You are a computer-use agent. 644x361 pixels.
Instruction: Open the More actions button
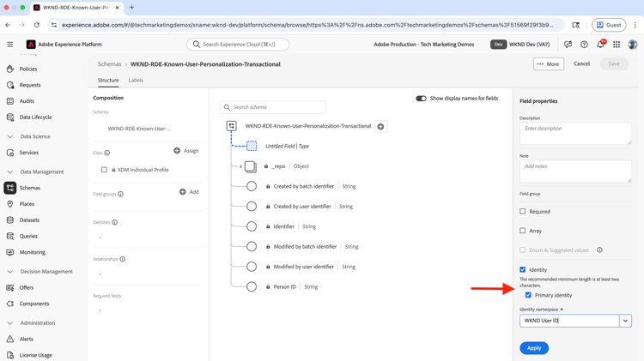[549, 64]
